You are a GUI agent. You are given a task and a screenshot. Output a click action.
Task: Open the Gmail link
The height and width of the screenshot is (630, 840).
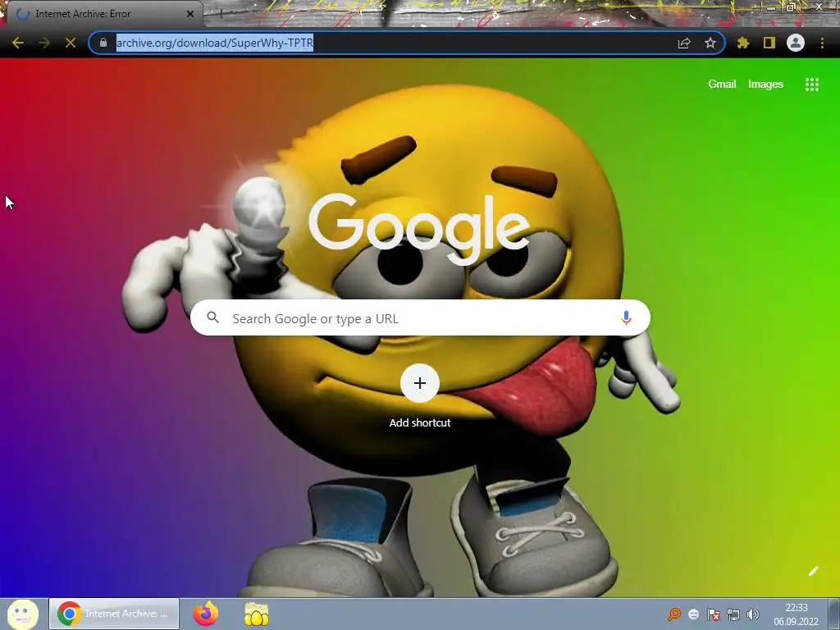pos(722,84)
